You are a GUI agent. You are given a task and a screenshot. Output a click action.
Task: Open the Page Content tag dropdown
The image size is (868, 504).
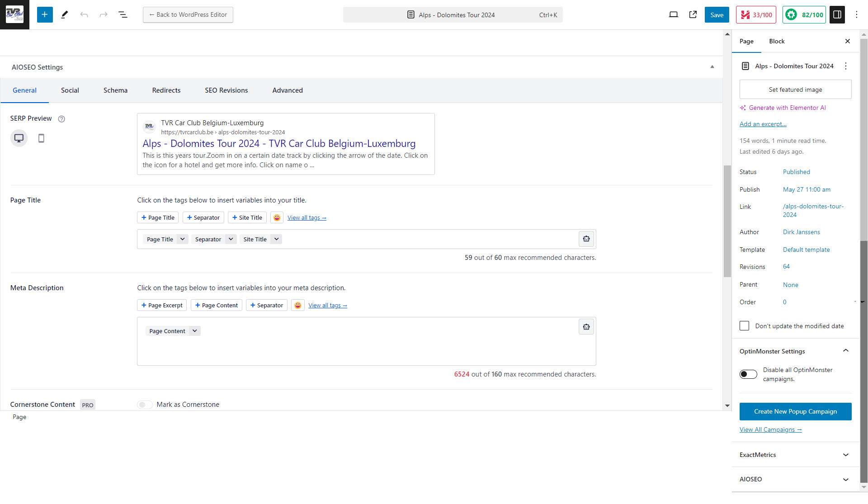click(x=195, y=331)
